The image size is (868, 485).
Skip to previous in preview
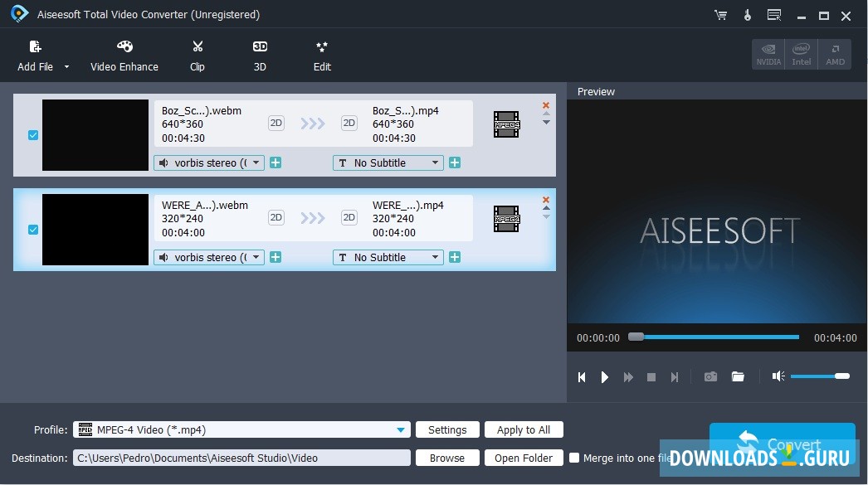(x=582, y=377)
